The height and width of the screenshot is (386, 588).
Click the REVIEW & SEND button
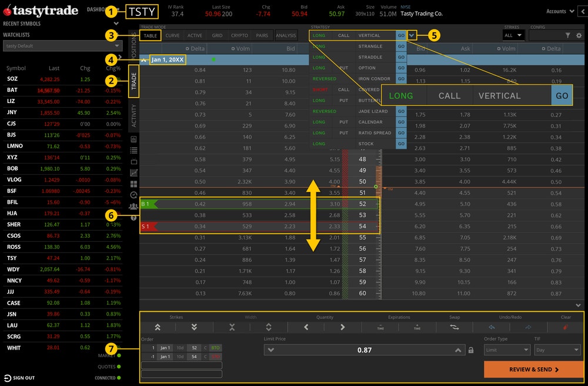(x=533, y=369)
